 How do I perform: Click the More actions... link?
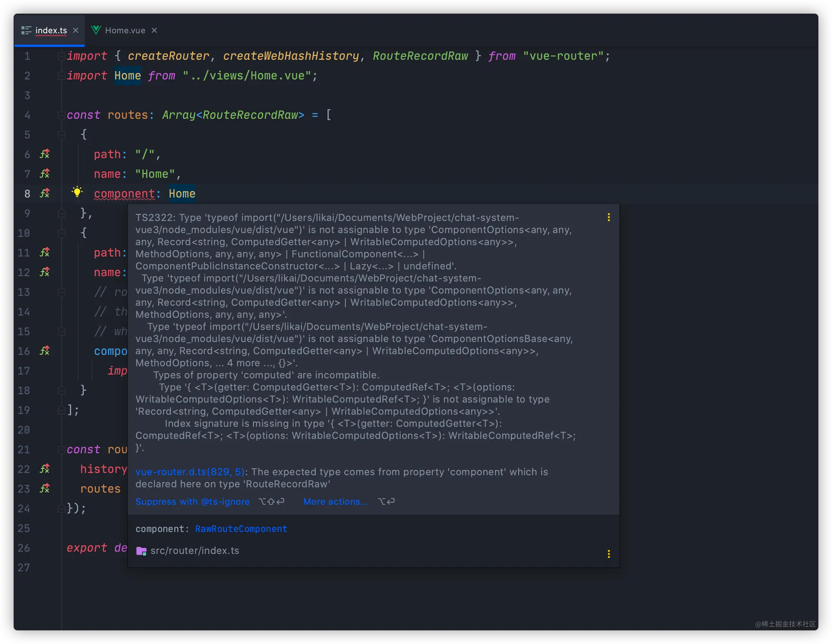[336, 501]
